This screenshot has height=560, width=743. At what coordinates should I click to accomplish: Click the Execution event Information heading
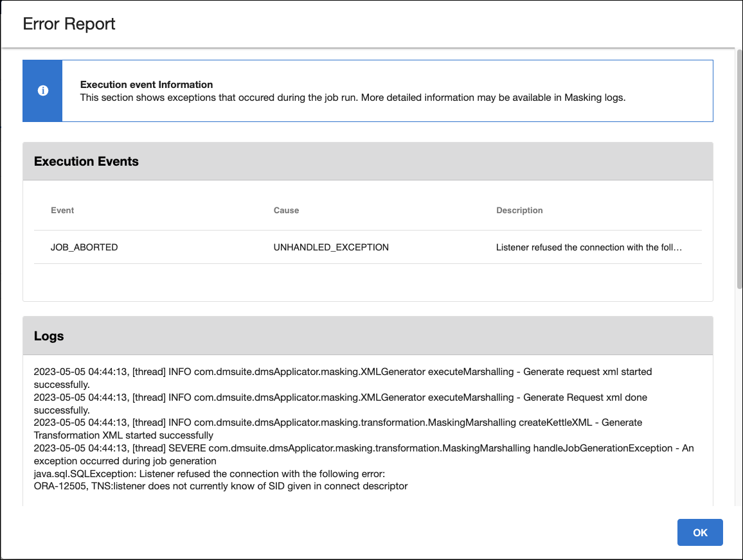tap(147, 85)
